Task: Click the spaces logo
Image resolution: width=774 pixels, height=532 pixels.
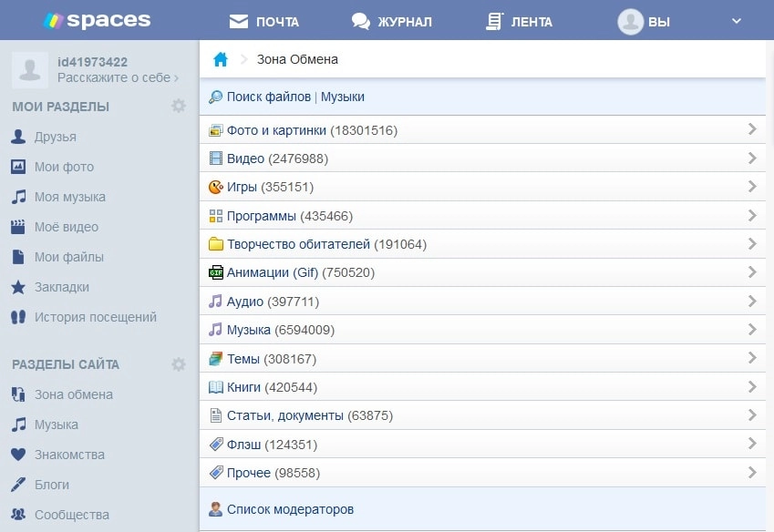Action: coord(98,20)
